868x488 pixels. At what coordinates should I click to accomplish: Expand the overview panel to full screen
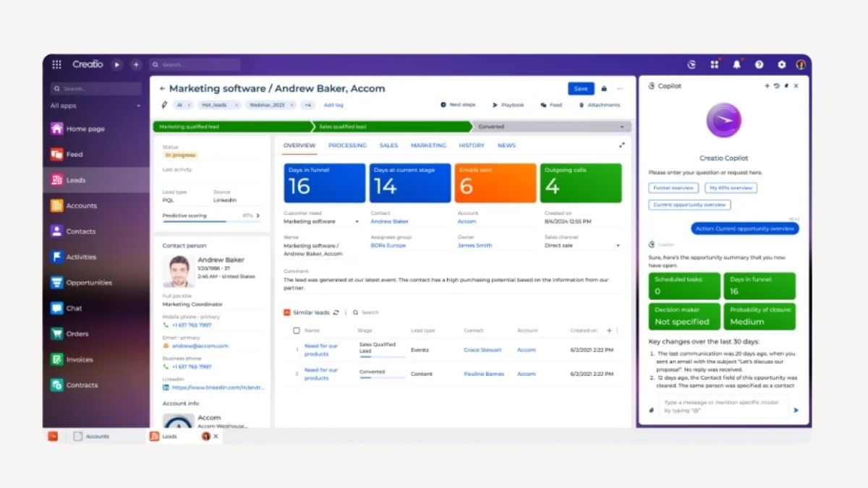coord(621,145)
